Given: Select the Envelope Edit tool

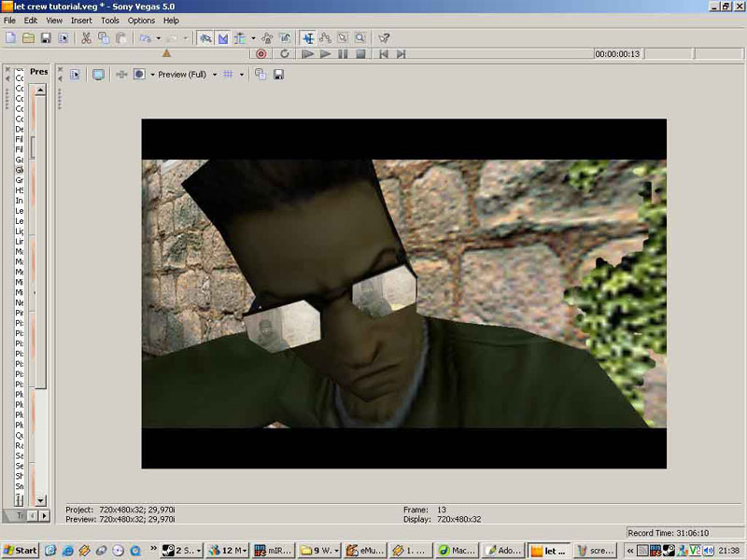Looking at the screenshot, I should 325,38.
